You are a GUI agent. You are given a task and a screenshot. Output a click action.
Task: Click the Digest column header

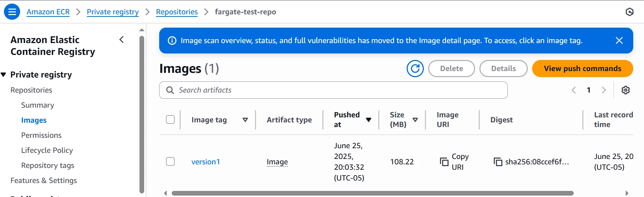point(501,120)
